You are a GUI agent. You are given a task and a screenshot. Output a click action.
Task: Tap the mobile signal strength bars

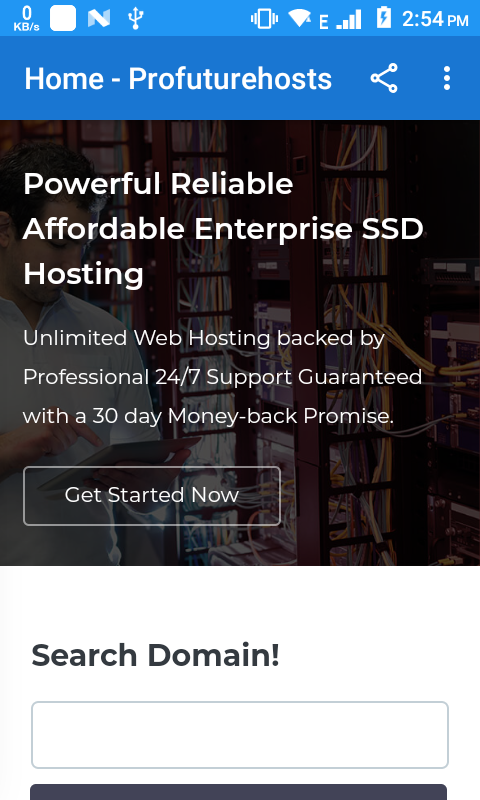349,19
